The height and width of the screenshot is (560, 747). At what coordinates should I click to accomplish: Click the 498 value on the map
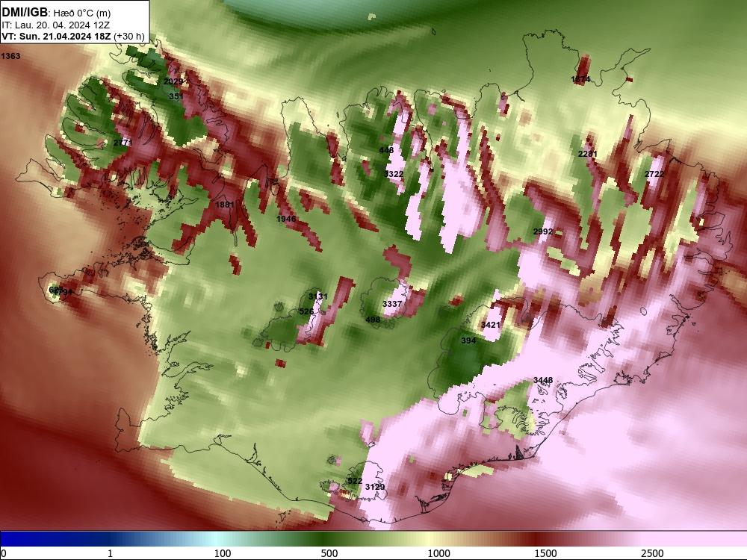[373, 320]
